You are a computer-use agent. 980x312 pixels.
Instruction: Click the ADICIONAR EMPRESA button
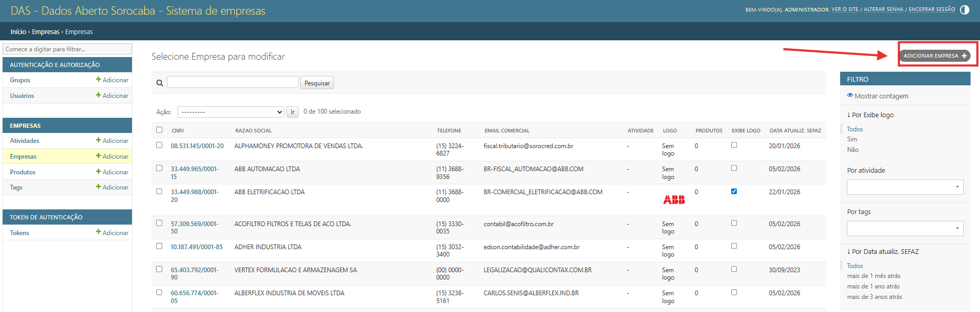pos(934,55)
